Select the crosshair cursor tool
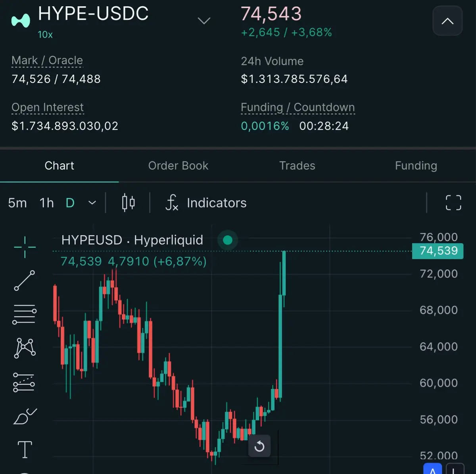The height and width of the screenshot is (474, 476). click(x=25, y=247)
